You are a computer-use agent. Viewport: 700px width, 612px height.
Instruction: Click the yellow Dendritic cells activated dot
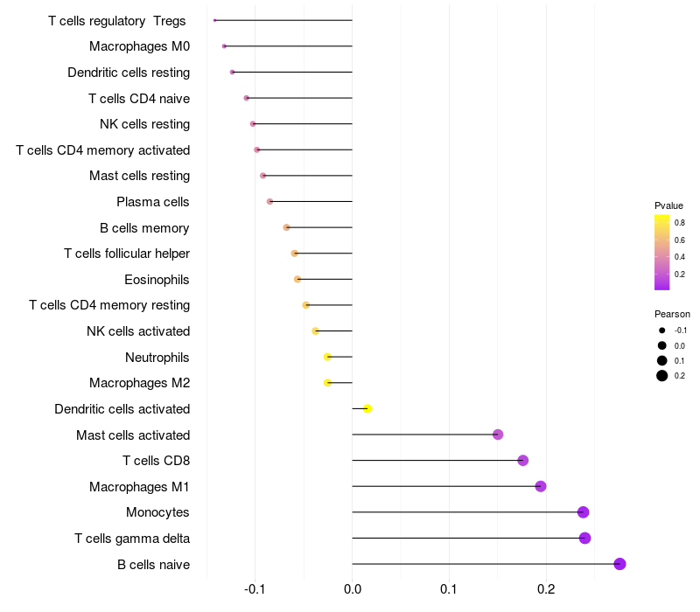[x=367, y=408]
